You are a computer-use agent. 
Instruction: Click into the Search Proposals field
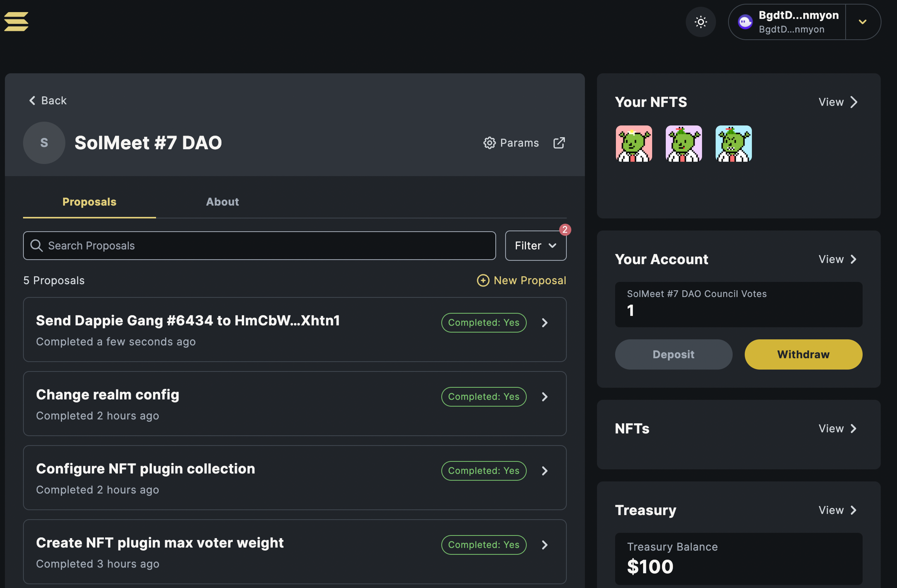(259, 246)
